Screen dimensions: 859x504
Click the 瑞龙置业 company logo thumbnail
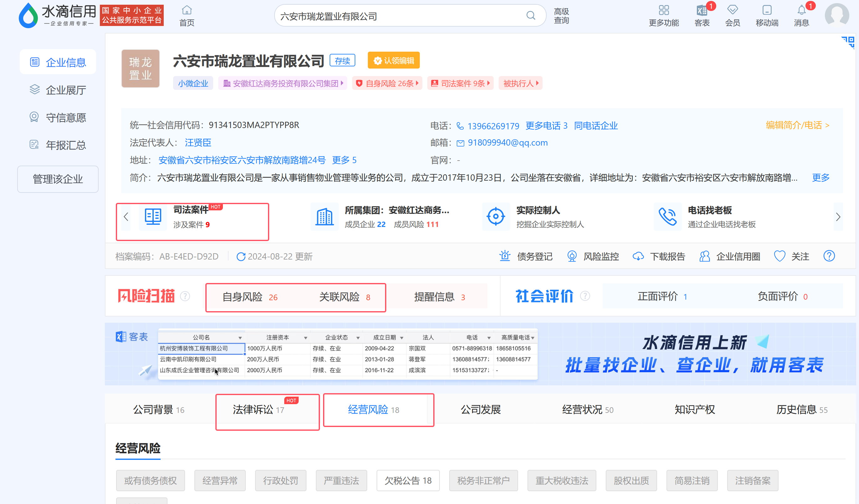[x=141, y=69]
